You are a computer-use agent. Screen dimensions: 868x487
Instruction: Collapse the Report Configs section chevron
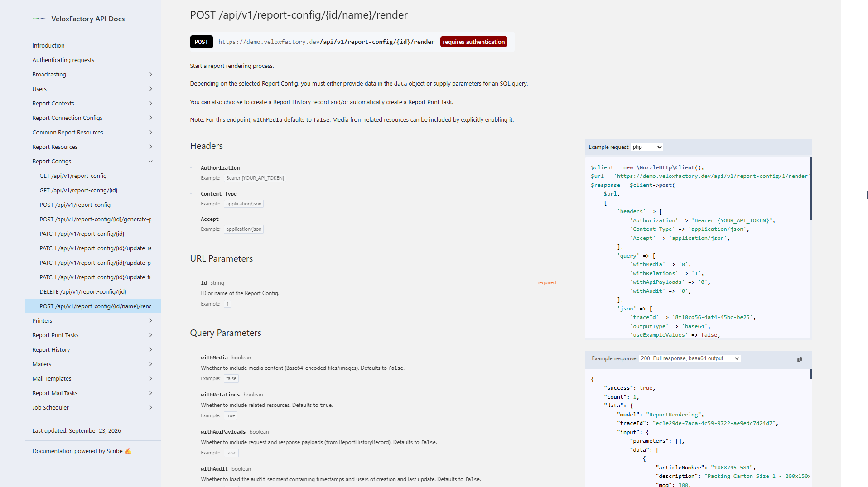pos(151,161)
